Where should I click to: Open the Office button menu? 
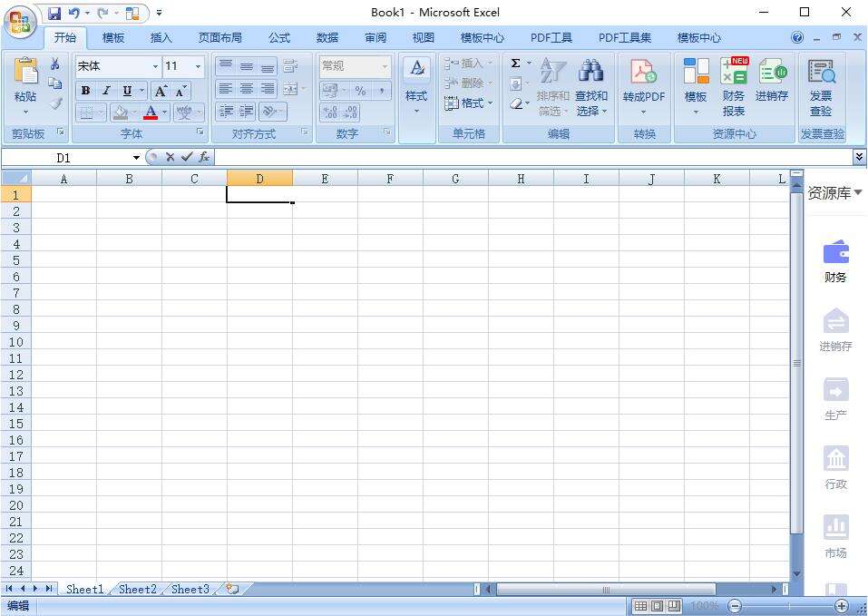click(21, 24)
